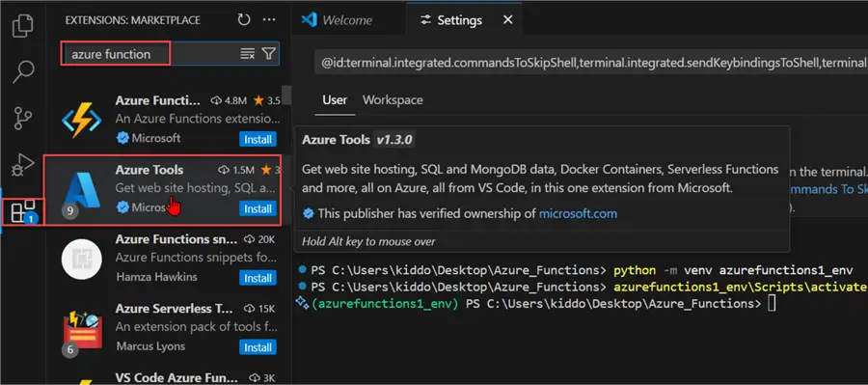The height and width of the screenshot is (385, 868).
Task: Click the Azure Tools v1.3.0 tooltip title
Action: point(358,140)
